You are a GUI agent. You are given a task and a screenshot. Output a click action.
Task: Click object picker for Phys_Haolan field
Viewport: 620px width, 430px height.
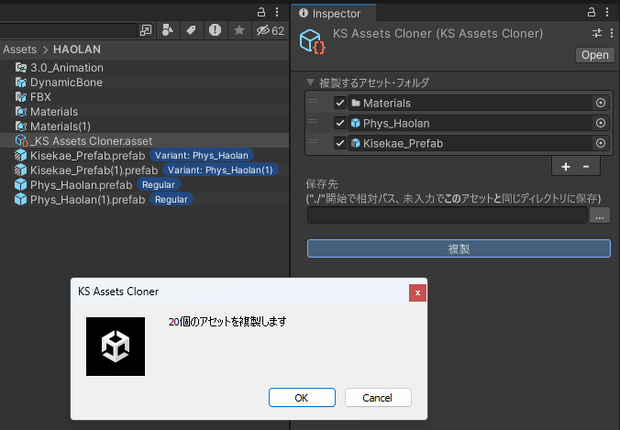tap(600, 123)
